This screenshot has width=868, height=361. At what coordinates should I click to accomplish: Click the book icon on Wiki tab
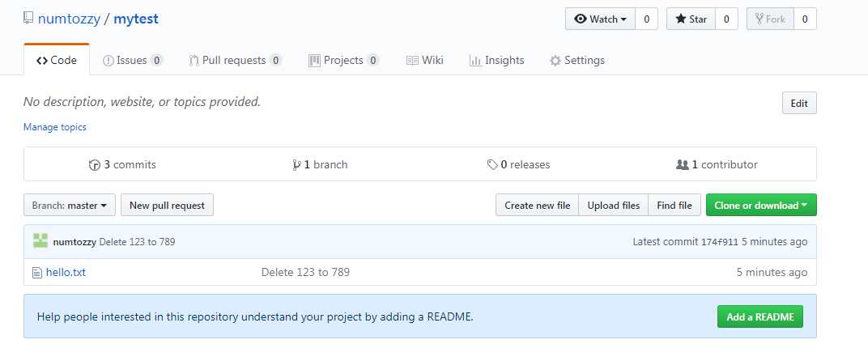[412, 61]
